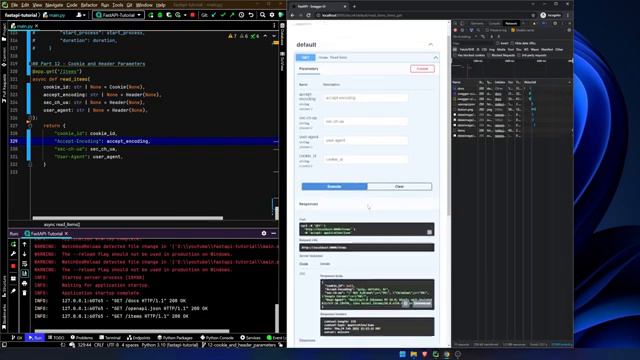Toggle soft-wrap icon in Run console

[24, 264]
